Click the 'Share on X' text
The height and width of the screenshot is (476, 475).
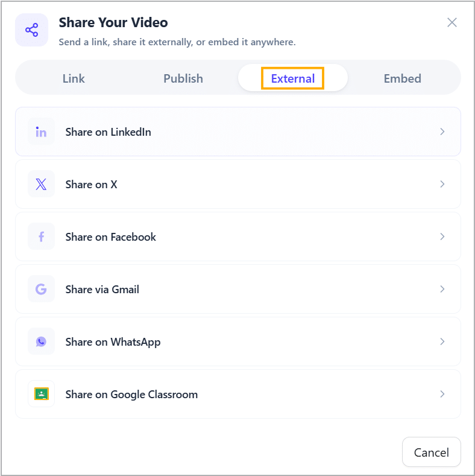(91, 185)
